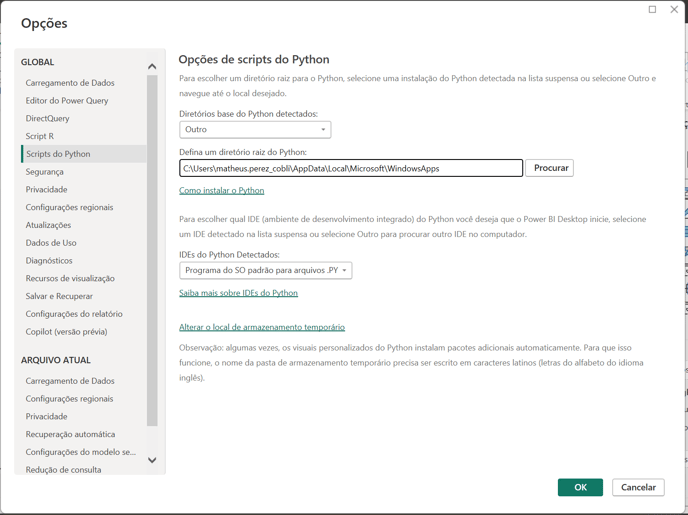688x515 pixels.
Task: Click the Cancelar button
Action: tap(638, 487)
